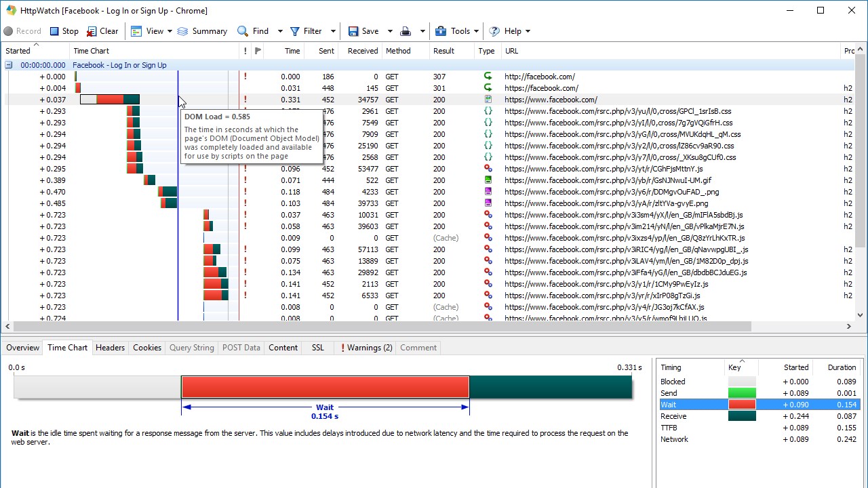Click the warning mark on the CGhFjsMttnY.js row
The height and width of the screenshot is (488, 868).
245,169
